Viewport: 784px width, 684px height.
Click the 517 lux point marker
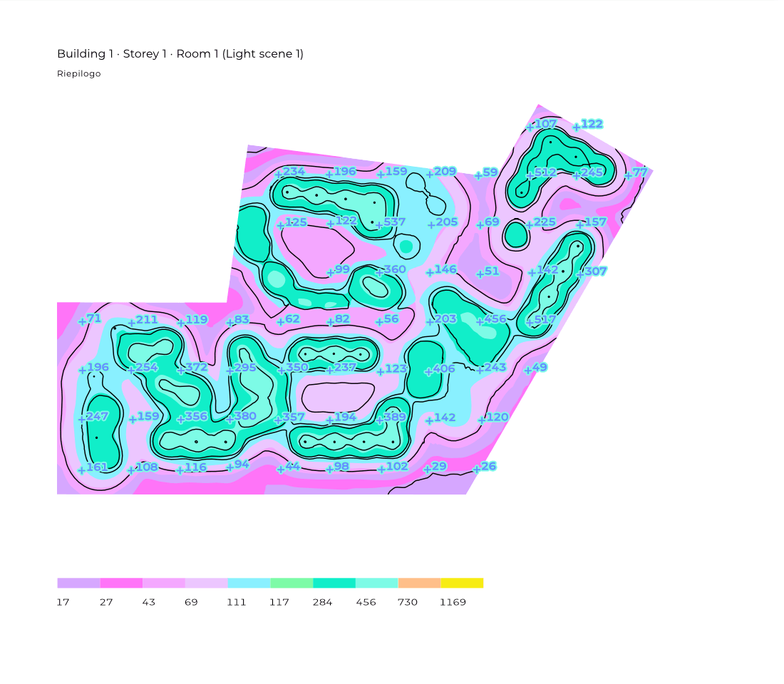530,322
